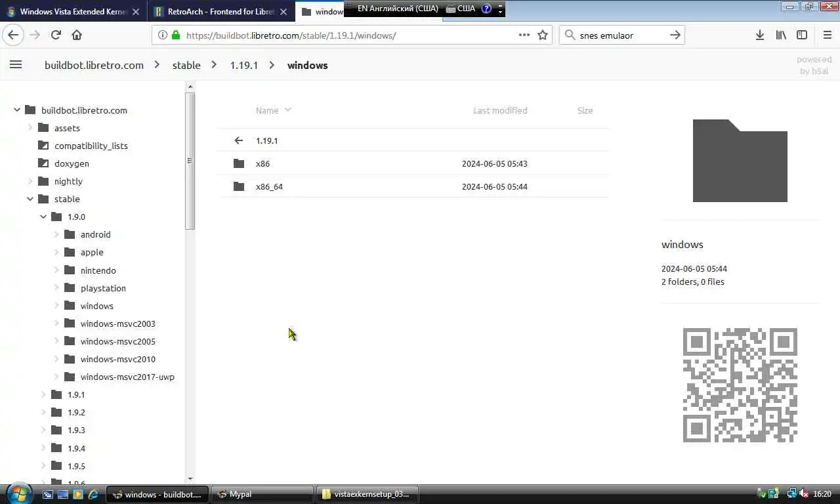
Task: Reload the current page
Action: [x=56, y=35]
